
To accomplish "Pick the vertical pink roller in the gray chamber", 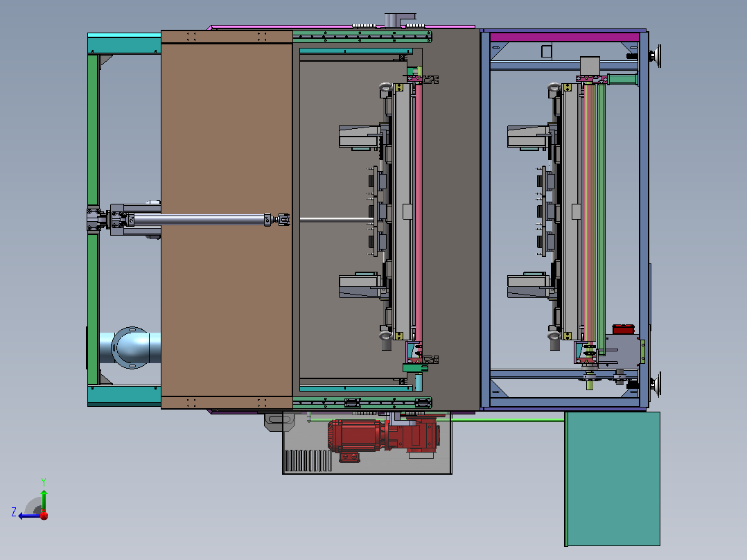I will point(419,213).
